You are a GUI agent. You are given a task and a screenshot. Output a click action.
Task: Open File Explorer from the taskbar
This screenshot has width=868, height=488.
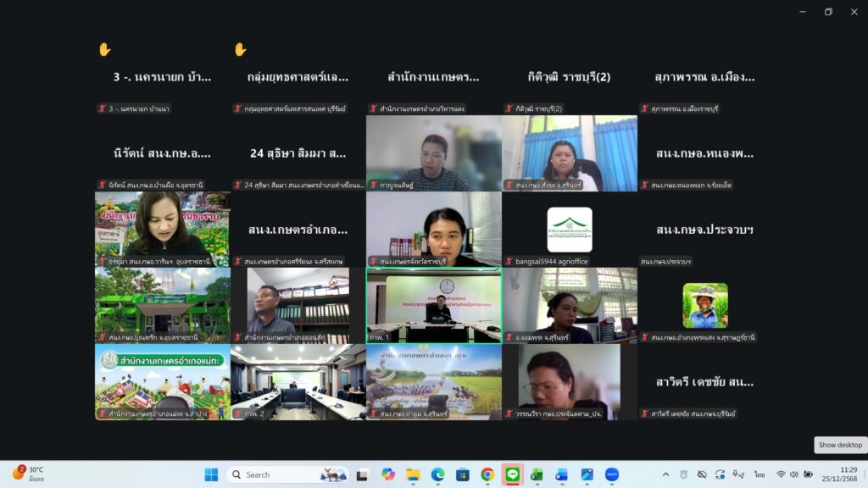413,474
